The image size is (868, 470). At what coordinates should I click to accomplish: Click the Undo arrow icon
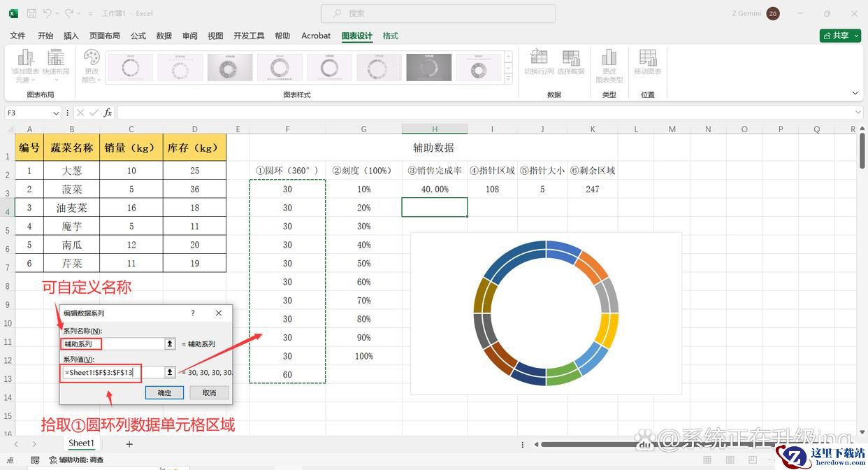tap(47, 13)
